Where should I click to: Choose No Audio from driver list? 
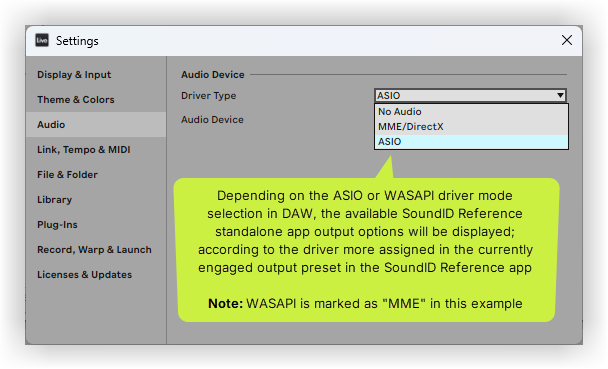471,112
